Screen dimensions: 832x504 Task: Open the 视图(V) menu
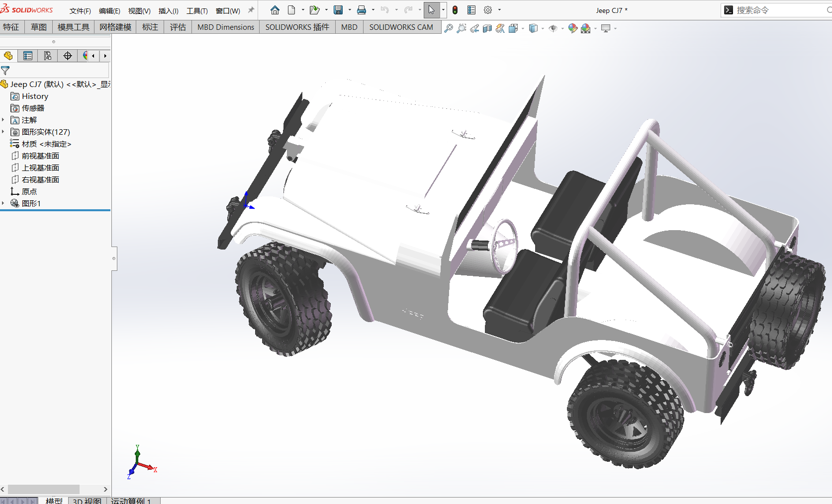tap(139, 10)
